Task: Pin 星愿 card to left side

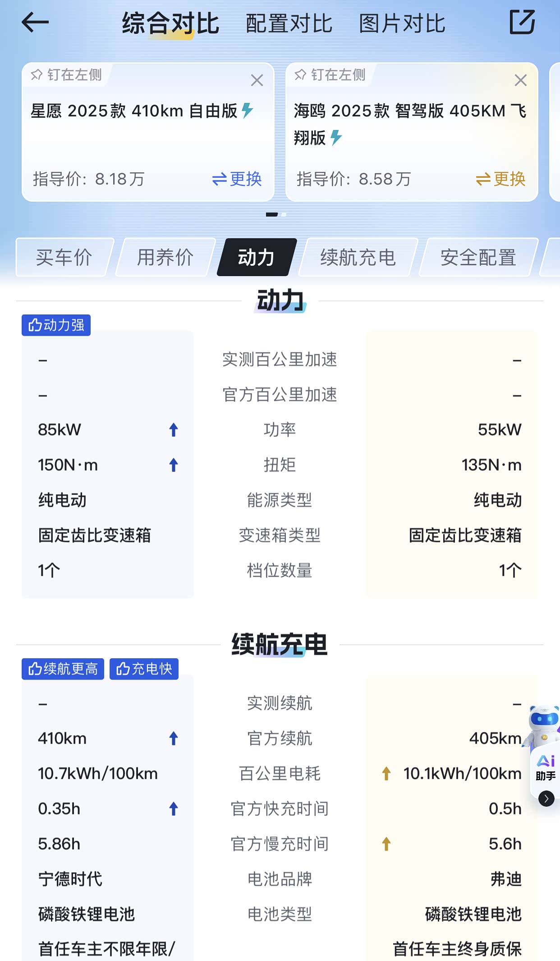Action: coord(66,75)
